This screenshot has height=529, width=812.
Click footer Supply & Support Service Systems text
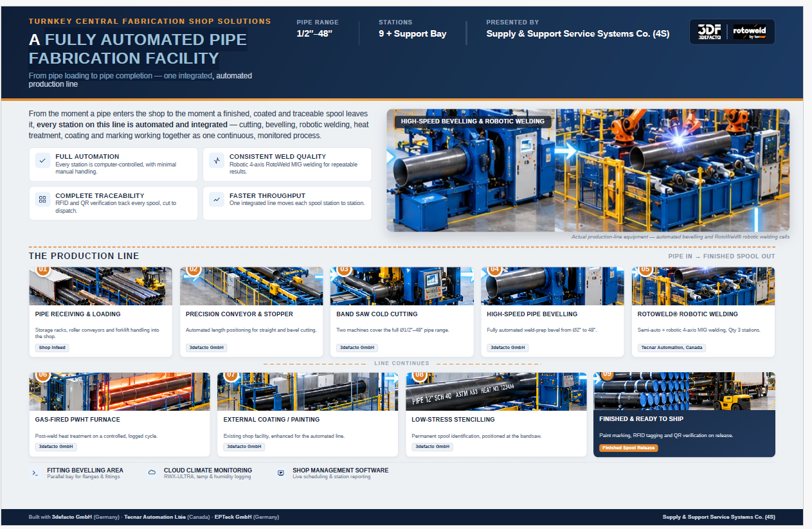click(x=719, y=517)
